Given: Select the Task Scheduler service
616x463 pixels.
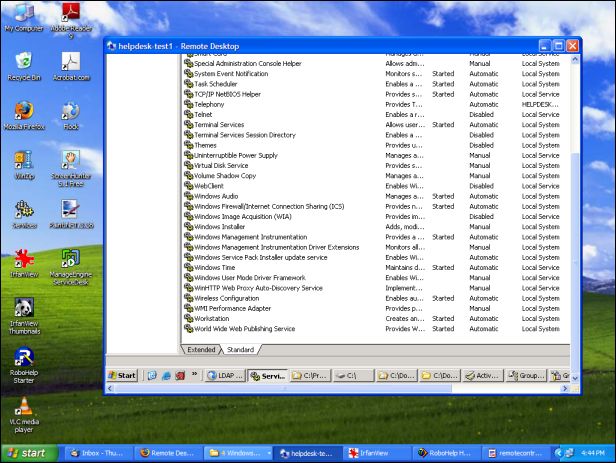Looking at the screenshot, I should tap(214, 84).
